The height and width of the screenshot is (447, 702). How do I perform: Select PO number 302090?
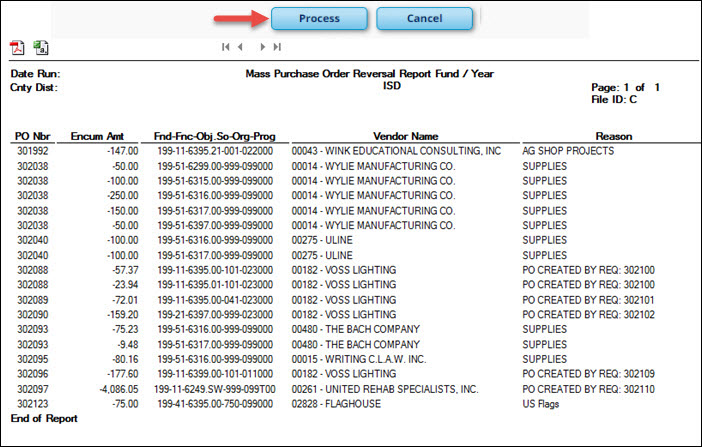(33, 314)
